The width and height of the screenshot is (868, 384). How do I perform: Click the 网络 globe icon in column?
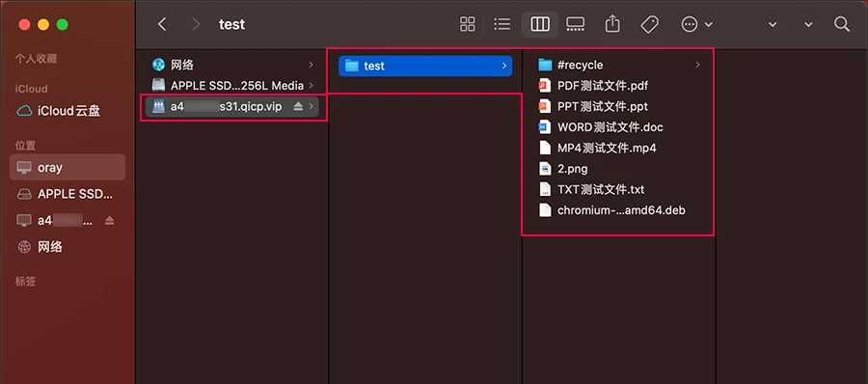pyautogui.click(x=158, y=65)
